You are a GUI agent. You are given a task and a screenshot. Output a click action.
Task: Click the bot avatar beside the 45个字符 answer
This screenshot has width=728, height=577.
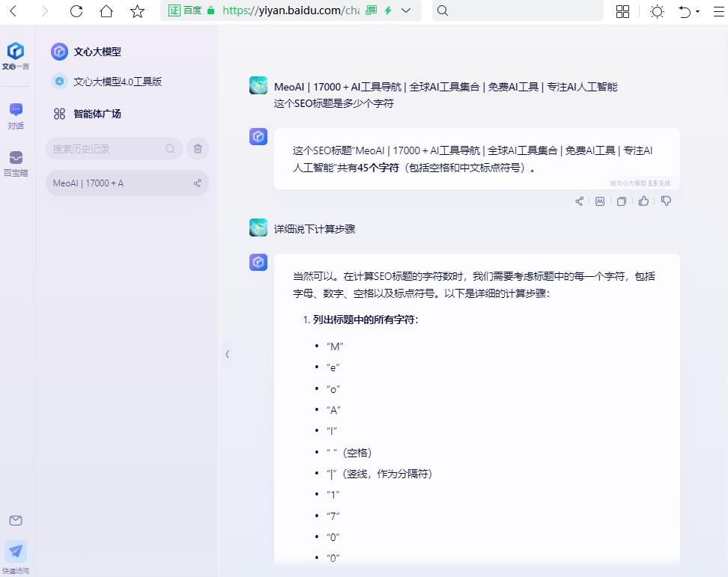click(258, 136)
